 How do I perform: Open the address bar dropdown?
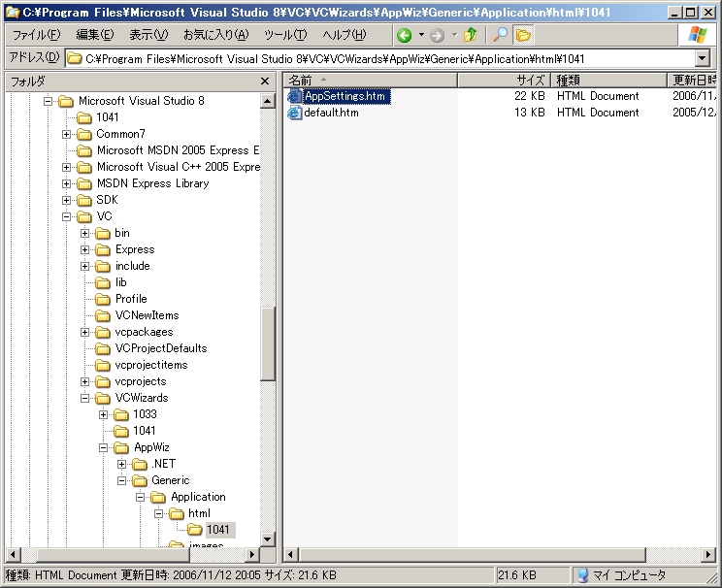pos(702,58)
